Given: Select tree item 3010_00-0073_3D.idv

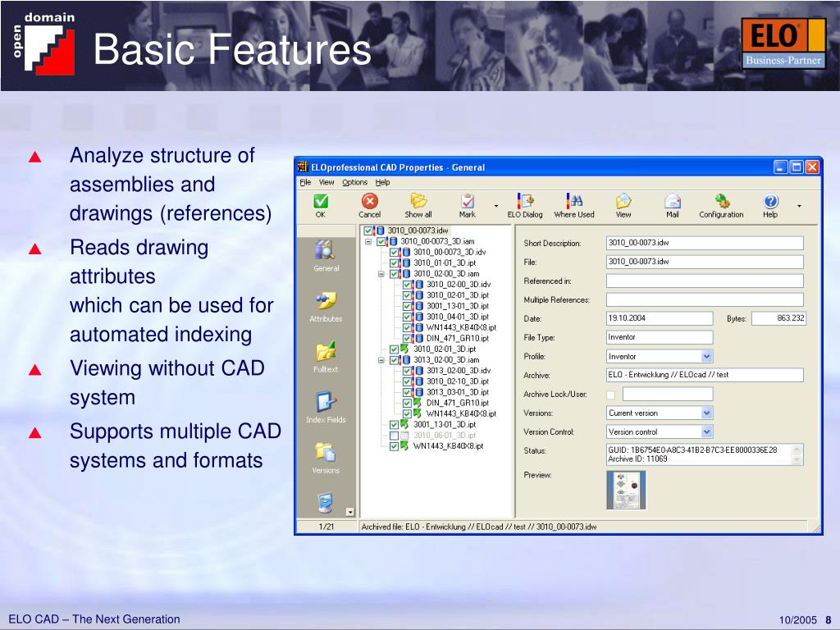Looking at the screenshot, I should 450,252.
